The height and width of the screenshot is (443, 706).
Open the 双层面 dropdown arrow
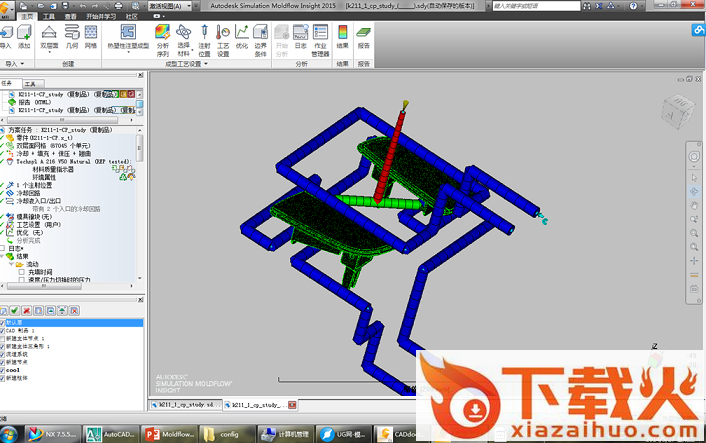point(49,52)
